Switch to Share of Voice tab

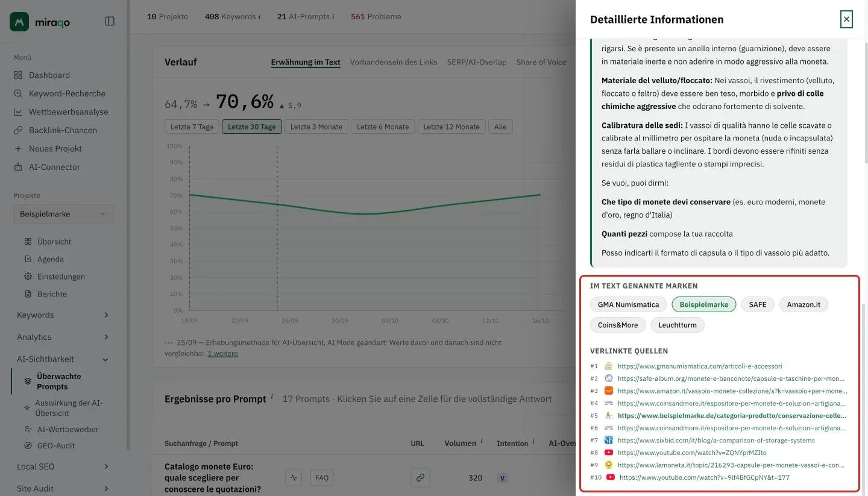point(541,62)
